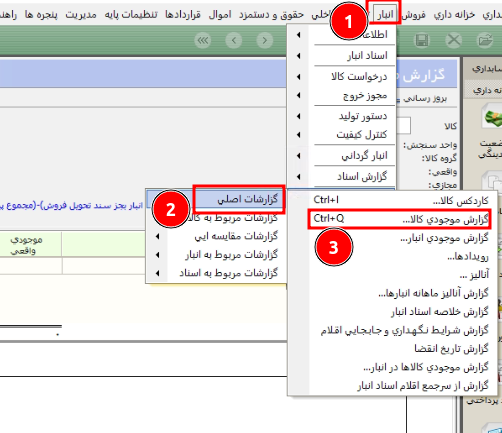Open the پنجره ها menu
This screenshot has height=433, width=502.
pyautogui.click(x=41, y=14)
